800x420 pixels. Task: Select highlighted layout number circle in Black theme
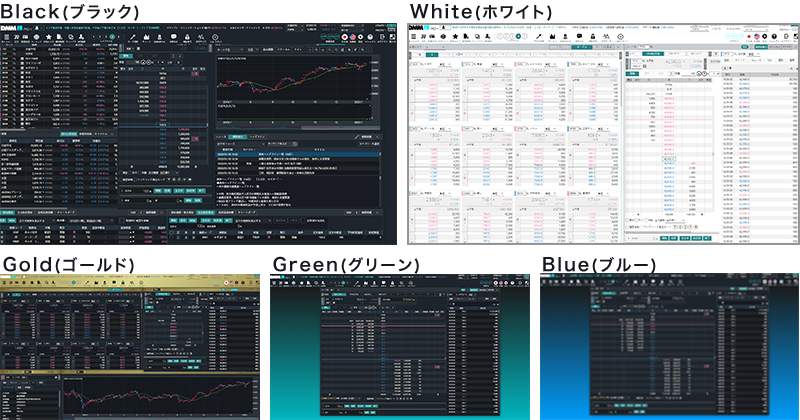tap(112, 37)
